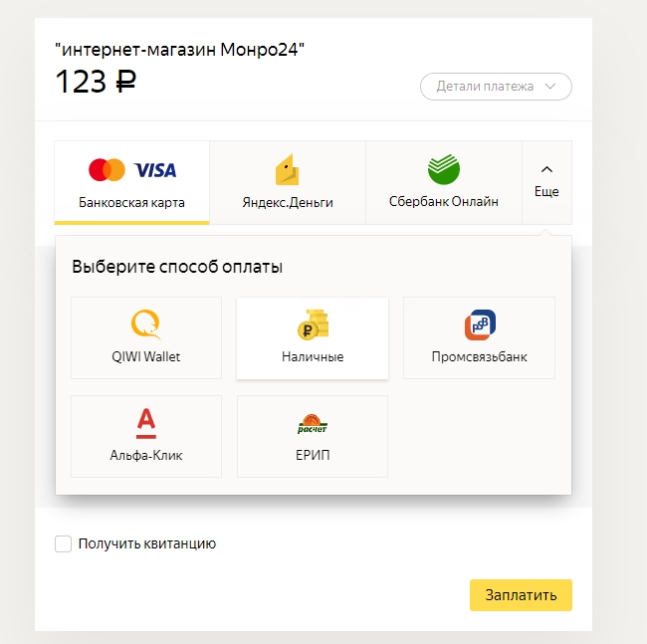Click the Mastercard logo icon

107,169
